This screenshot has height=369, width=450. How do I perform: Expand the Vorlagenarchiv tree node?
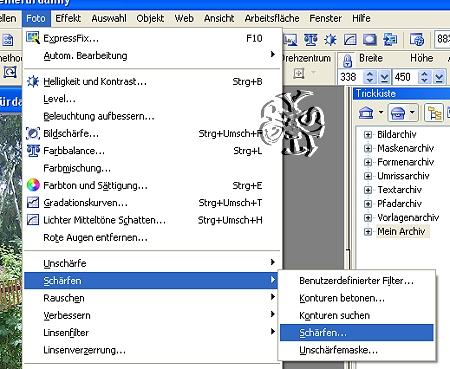(368, 218)
